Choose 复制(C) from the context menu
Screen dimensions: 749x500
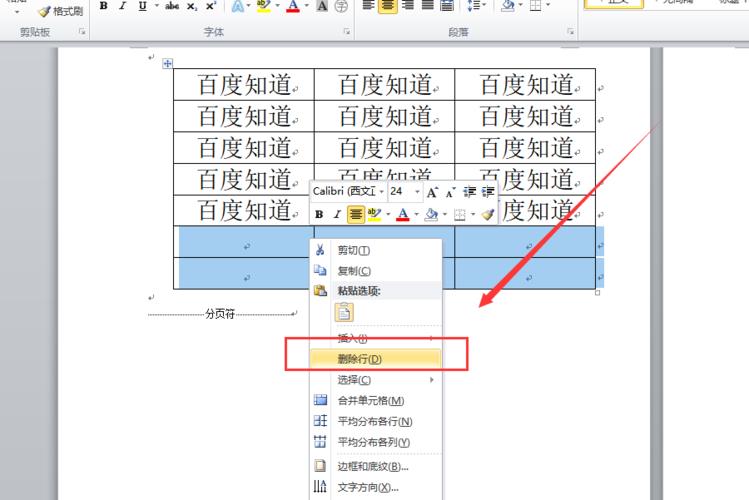[375, 271]
